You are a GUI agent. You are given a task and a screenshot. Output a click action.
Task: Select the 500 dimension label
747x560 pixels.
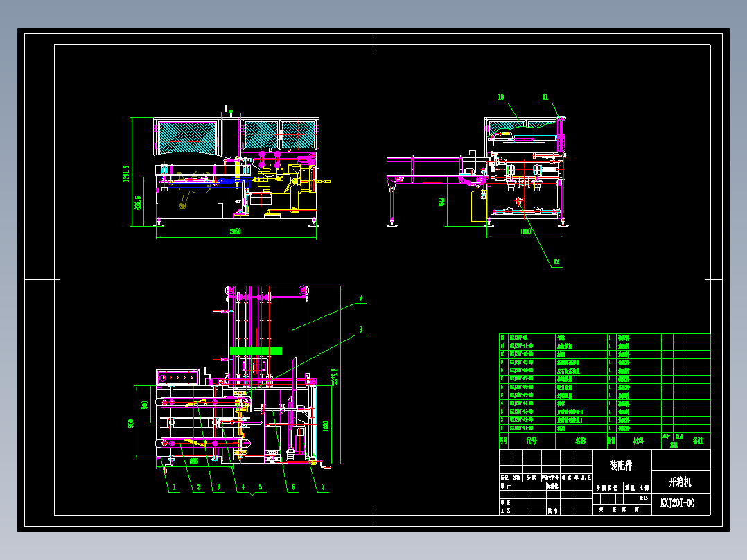click(x=145, y=405)
